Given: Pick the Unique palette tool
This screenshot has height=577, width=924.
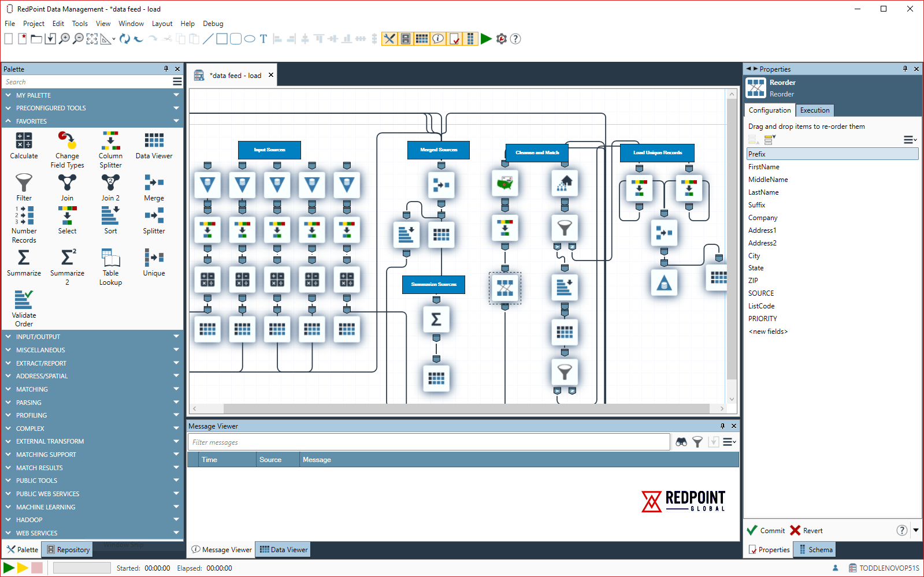Looking at the screenshot, I should [x=154, y=263].
